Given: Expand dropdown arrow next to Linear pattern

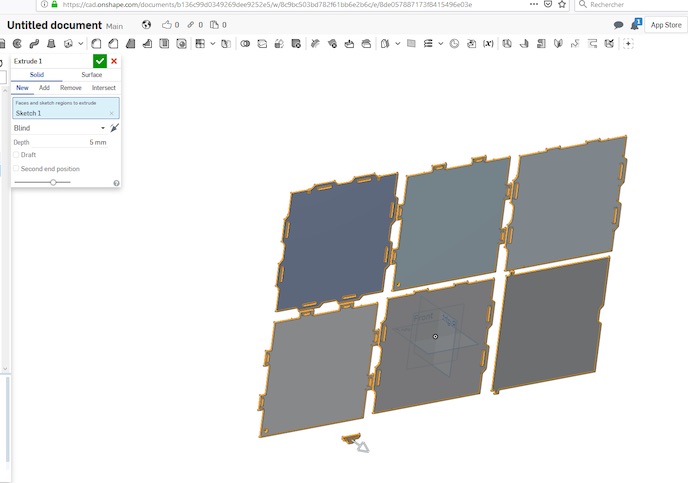Looking at the screenshot, I should (x=213, y=43).
